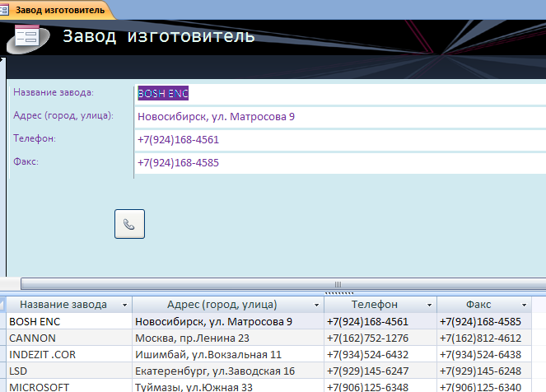The image size is (546, 392).
Task: Click 'Новосибирск, ул. Матросова 9' table cell
Action: pos(228,321)
